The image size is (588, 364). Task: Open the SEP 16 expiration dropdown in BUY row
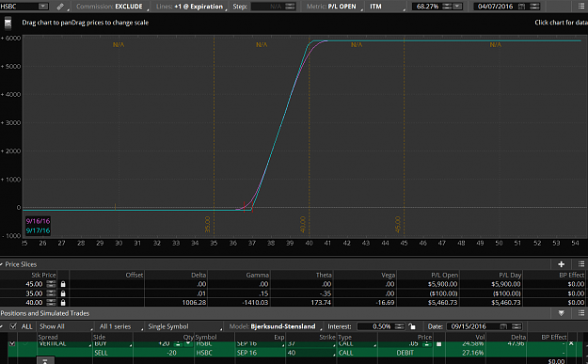coord(260,343)
